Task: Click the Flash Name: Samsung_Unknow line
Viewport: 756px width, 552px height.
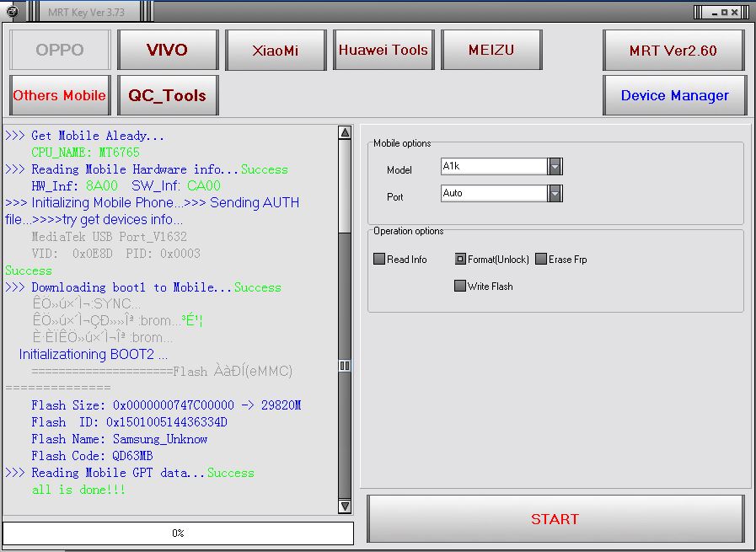Action: (120, 439)
